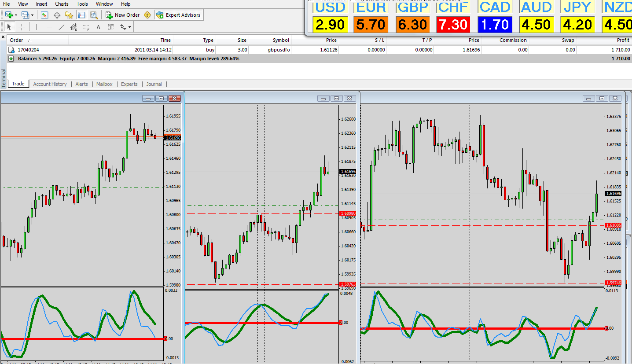Open the Navigator star-folder icon
The width and height of the screenshot is (632, 364).
69,15
